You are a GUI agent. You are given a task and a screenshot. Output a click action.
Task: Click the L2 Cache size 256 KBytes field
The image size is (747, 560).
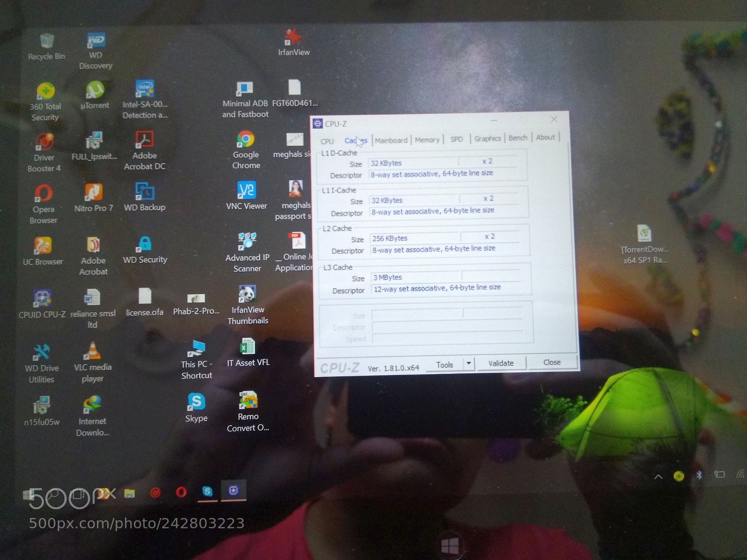(415, 238)
